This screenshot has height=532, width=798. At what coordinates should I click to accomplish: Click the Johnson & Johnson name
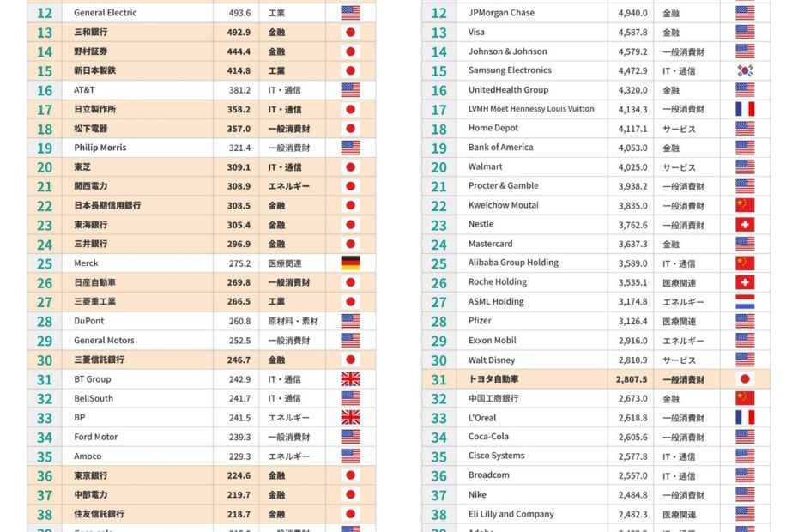point(508,51)
